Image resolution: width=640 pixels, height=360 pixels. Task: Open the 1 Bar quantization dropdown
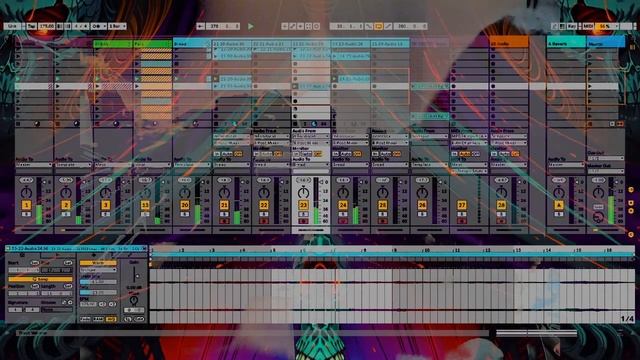click(x=117, y=26)
